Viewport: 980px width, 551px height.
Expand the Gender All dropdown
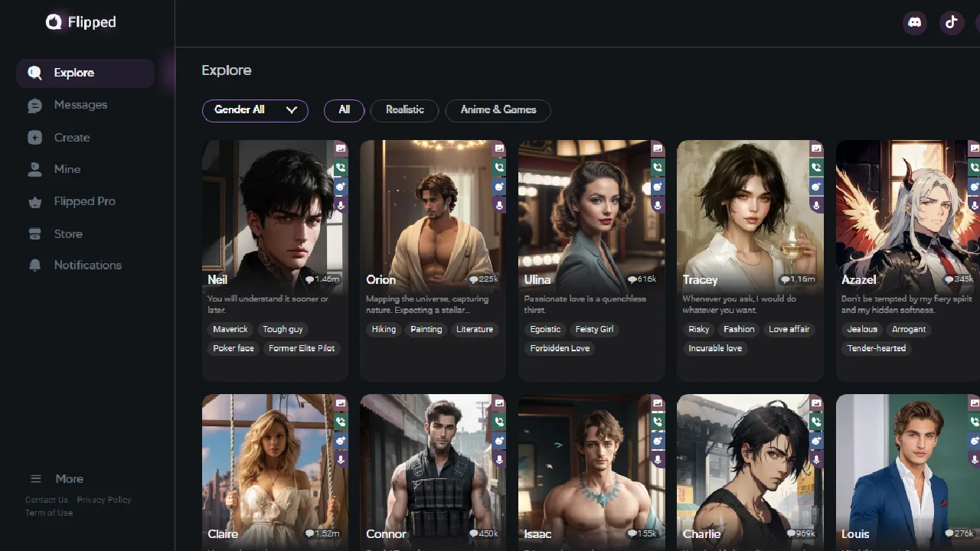[255, 110]
